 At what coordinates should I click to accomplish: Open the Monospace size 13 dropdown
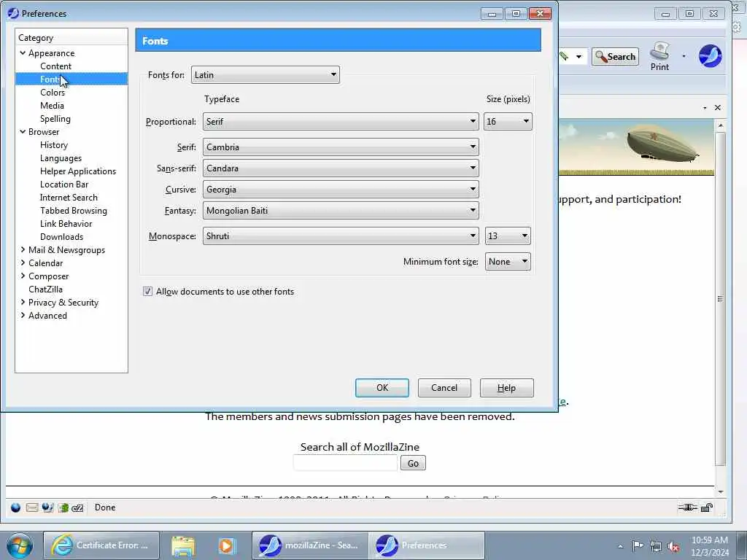508,236
